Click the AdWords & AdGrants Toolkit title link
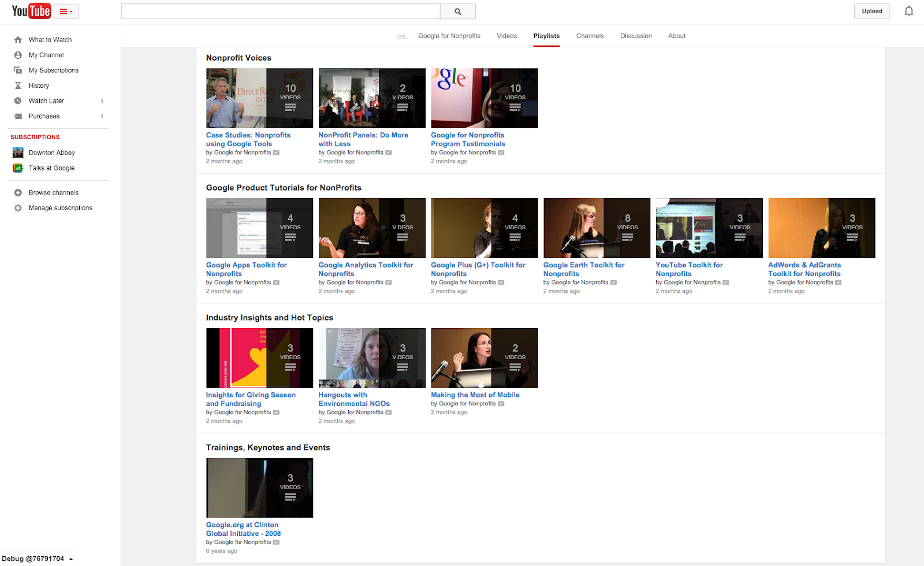Screen dimensions: 924x566 [x=804, y=270]
